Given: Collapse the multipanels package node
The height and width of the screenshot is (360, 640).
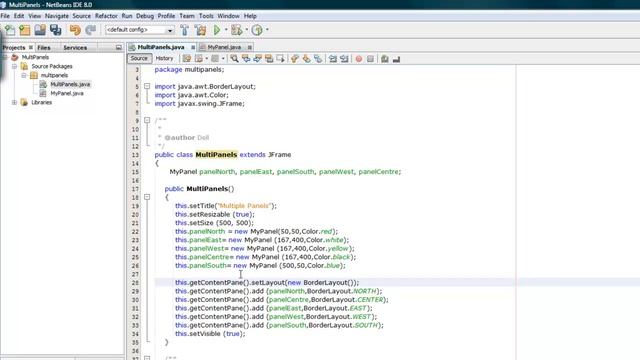Looking at the screenshot, I should [x=24, y=75].
